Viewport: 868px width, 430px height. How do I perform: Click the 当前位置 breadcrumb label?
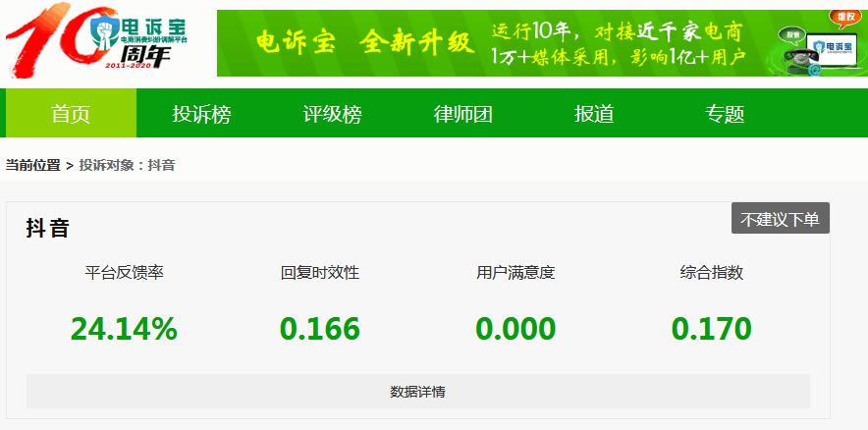pyautogui.click(x=32, y=165)
